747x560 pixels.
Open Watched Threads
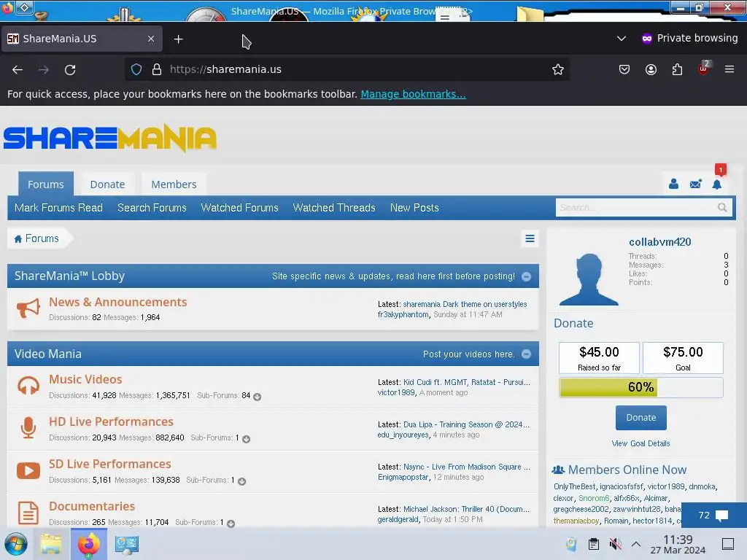click(334, 208)
